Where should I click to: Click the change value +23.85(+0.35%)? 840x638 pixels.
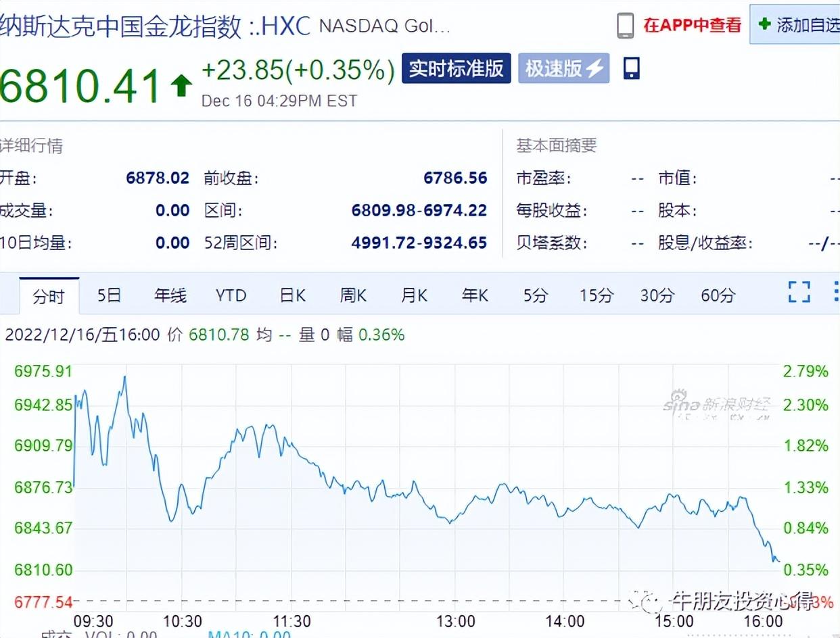click(x=298, y=70)
